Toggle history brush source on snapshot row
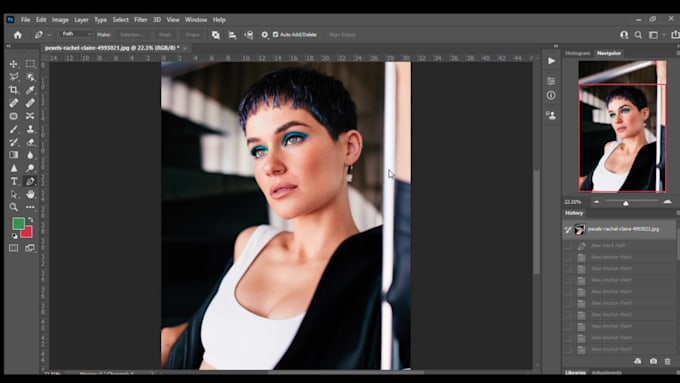The image size is (680, 383). (x=568, y=229)
